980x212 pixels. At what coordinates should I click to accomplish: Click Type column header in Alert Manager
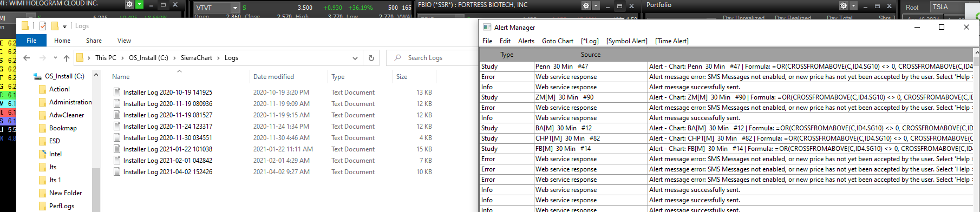[x=507, y=55]
